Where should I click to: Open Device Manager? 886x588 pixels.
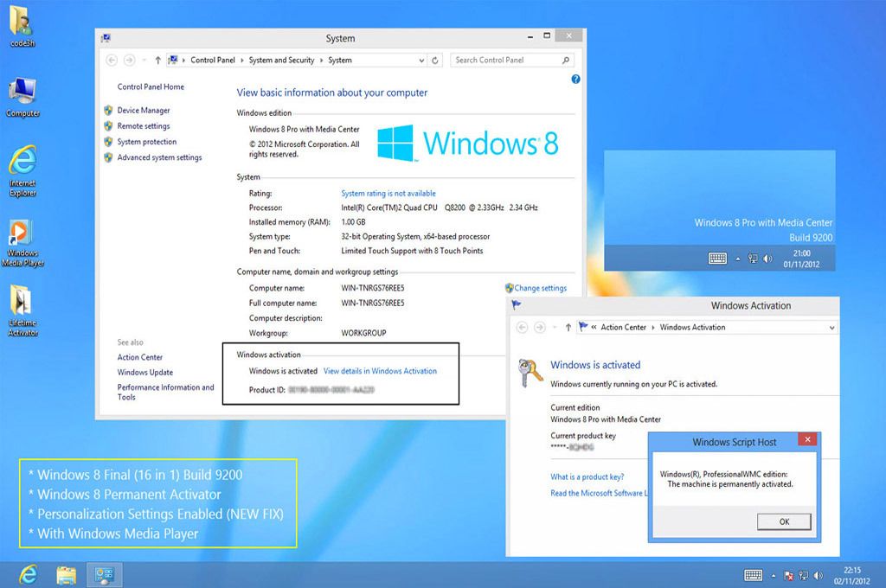click(x=144, y=110)
